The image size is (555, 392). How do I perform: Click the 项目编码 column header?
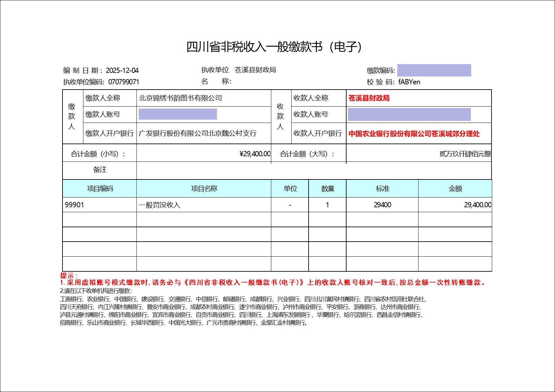[100, 189]
